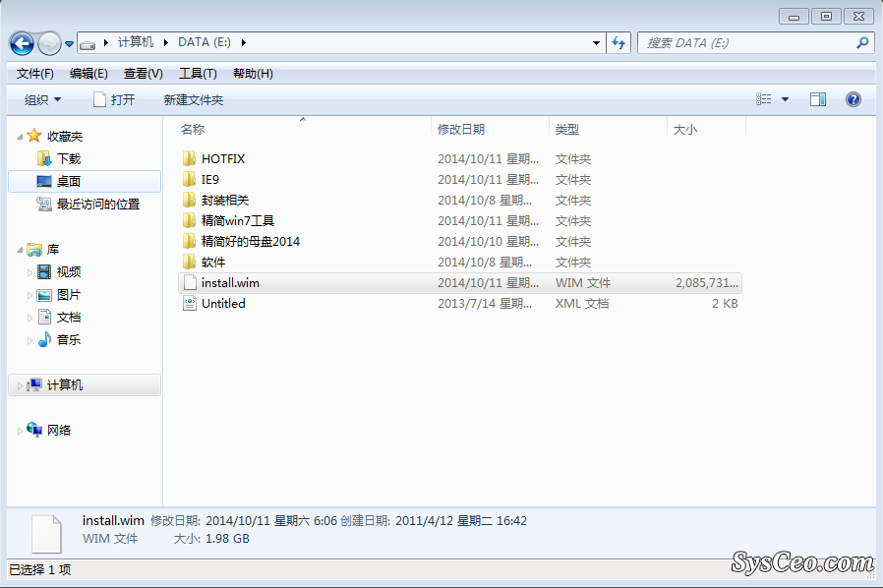Select 网络 in the navigation pane
The image size is (883, 588).
click(x=59, y=431)
